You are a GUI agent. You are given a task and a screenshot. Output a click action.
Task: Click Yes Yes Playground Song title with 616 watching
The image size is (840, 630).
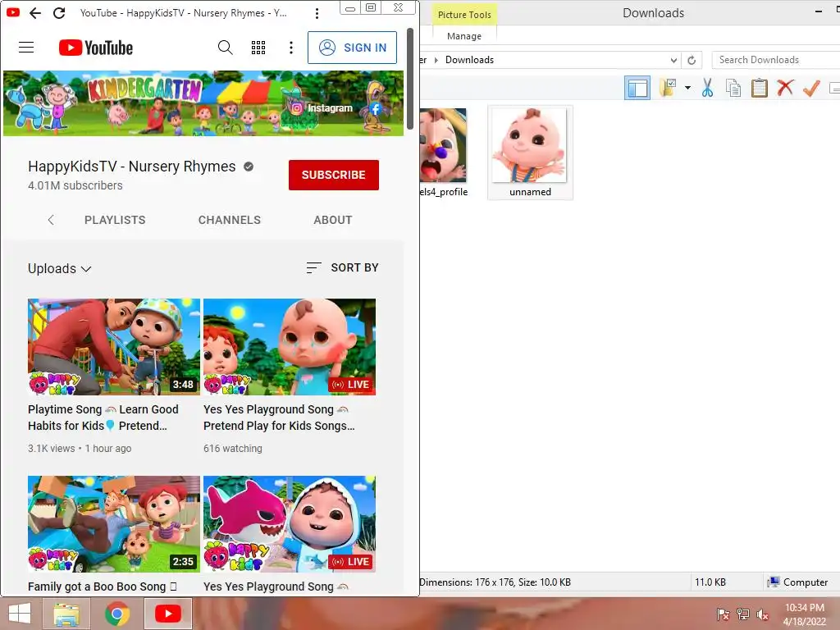(x=279, y=418)
